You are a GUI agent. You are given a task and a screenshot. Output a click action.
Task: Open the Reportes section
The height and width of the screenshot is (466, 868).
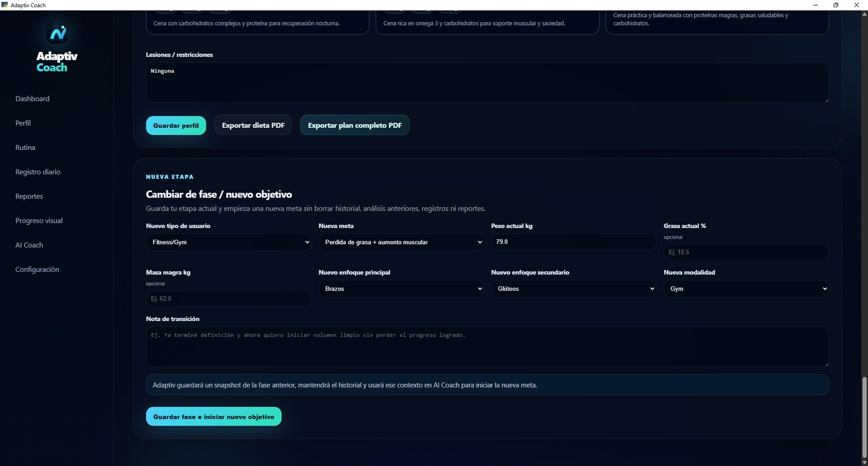tap(29, 196)
